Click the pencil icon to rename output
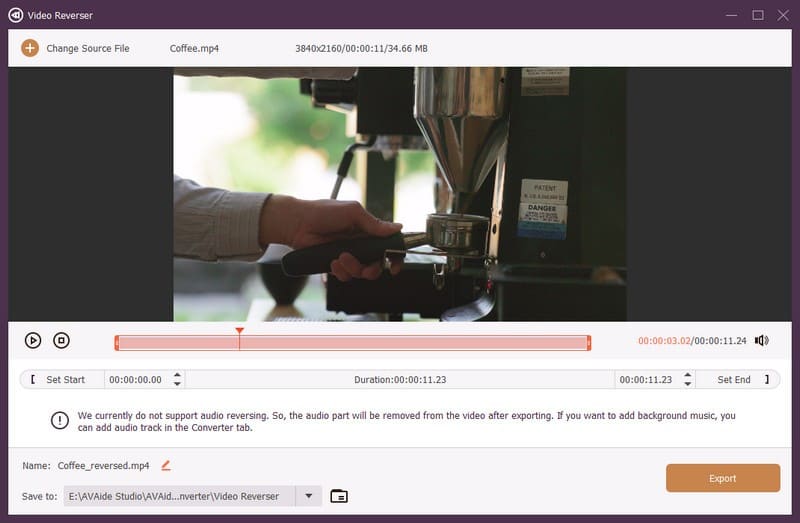The width and height of the screenshot is (800, 523). point(166,465)
